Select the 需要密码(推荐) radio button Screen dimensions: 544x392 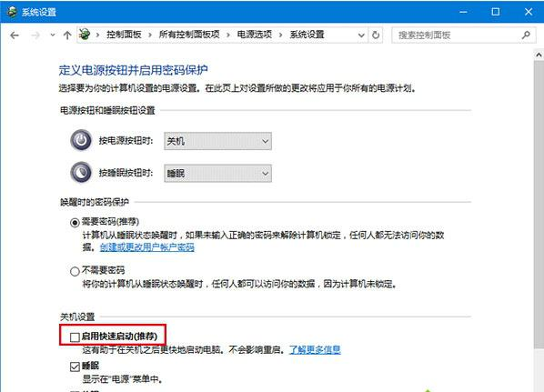pyautogui.click(x=75, y=222)
